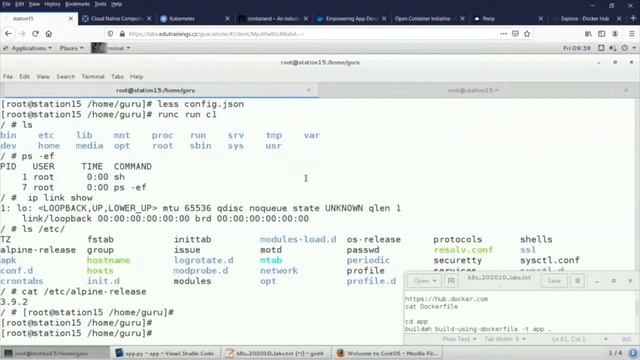The image size is (640, 360).
Task: Click the power icon in GNOME panel
Action: tap(624, 48)
